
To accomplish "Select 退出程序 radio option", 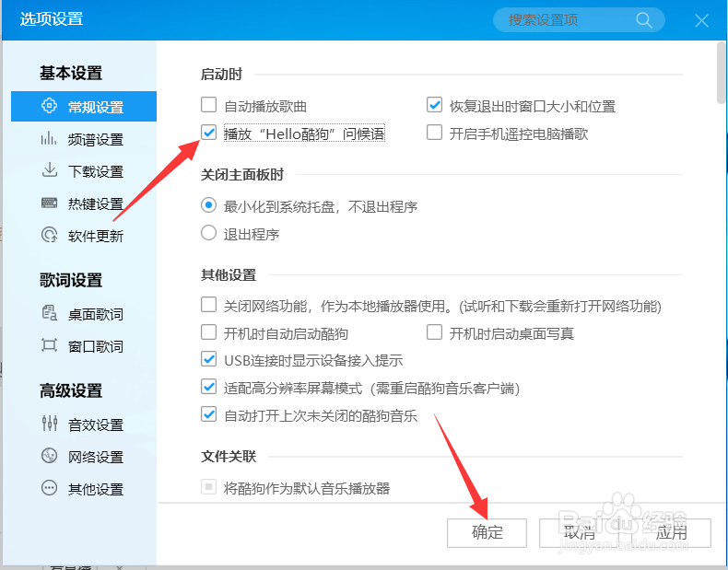I will pyautogui.click(x=208, y=233).
